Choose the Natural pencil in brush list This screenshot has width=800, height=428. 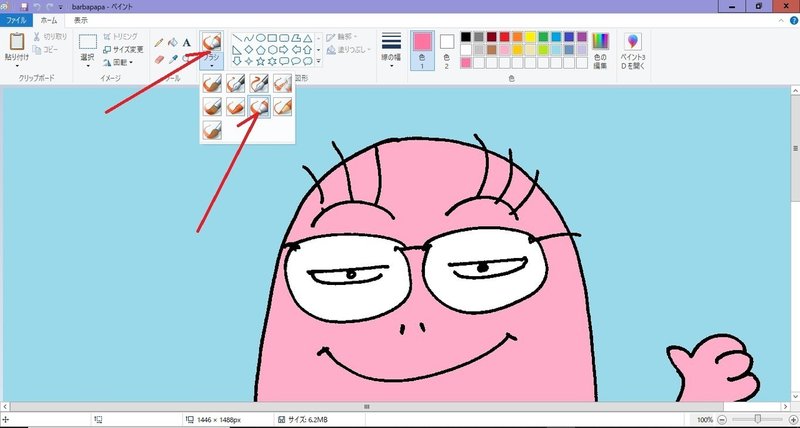[282, 107]
